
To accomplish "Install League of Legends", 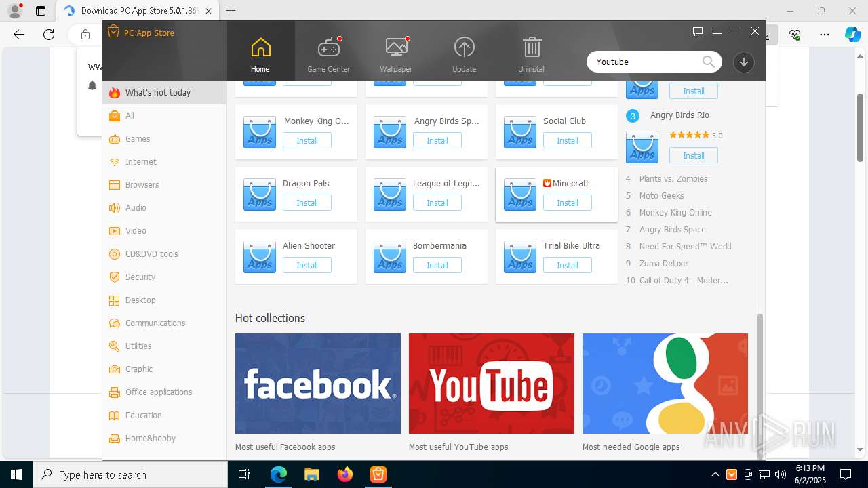I will tap(437, 203).
